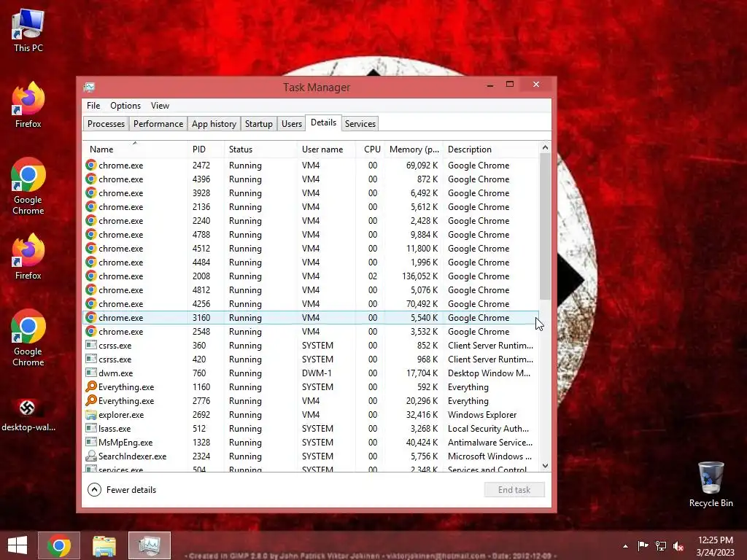Open the Recycle Bin icon

coord(711,484)
